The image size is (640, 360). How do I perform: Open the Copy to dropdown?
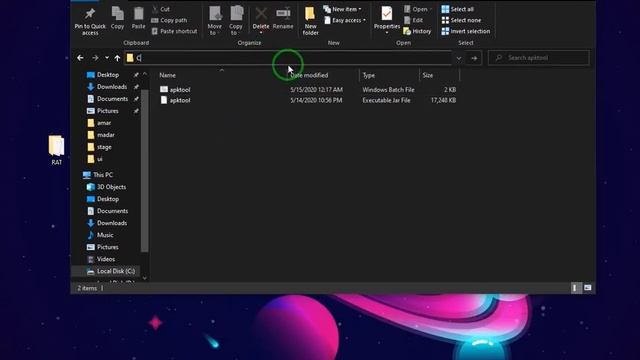[x=236, y=20]
